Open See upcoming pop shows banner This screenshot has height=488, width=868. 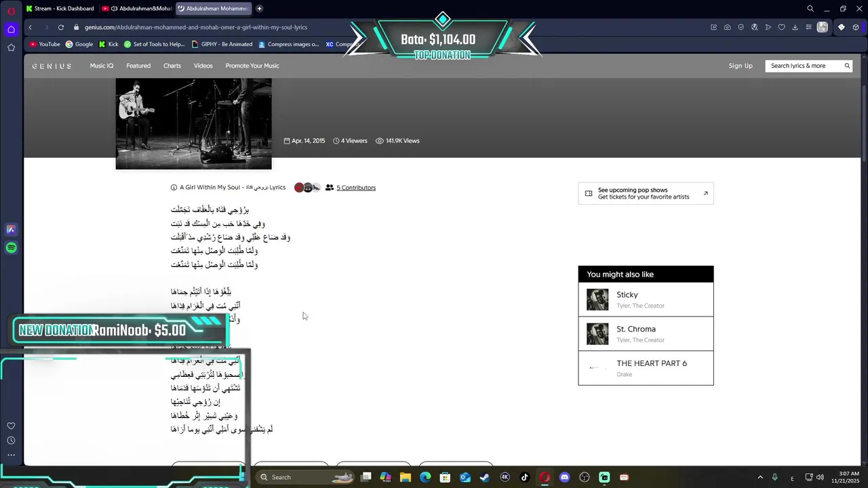pos(646,193)
